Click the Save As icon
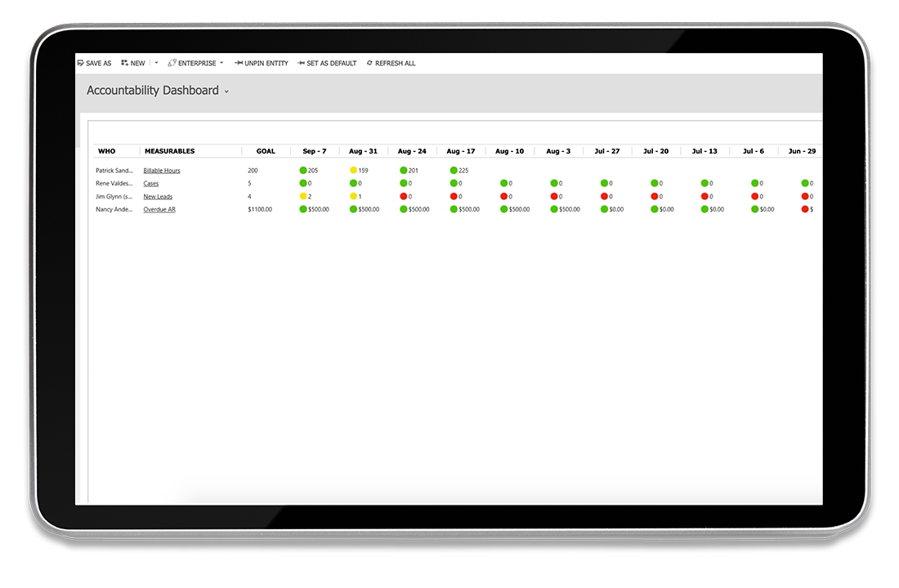Image resolution: width=899 pixels, height=588 pixels. [80, 63]
